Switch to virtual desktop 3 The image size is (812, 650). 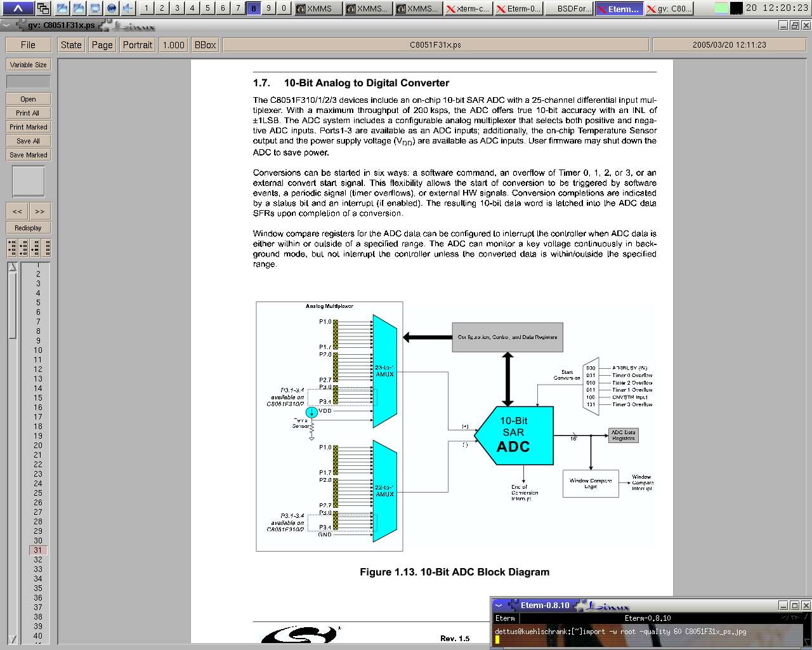[x=177, y=8]
